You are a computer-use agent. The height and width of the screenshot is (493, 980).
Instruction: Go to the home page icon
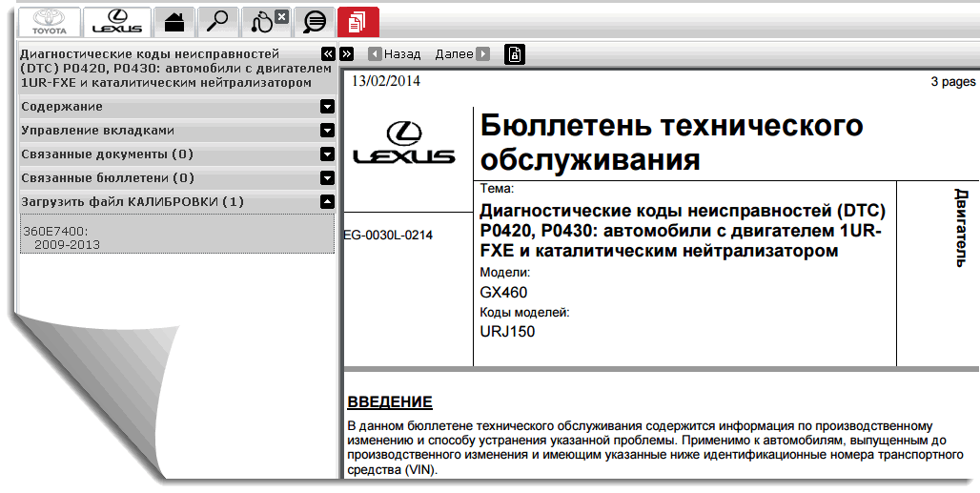pyautogui.click(x=174, y=21)
